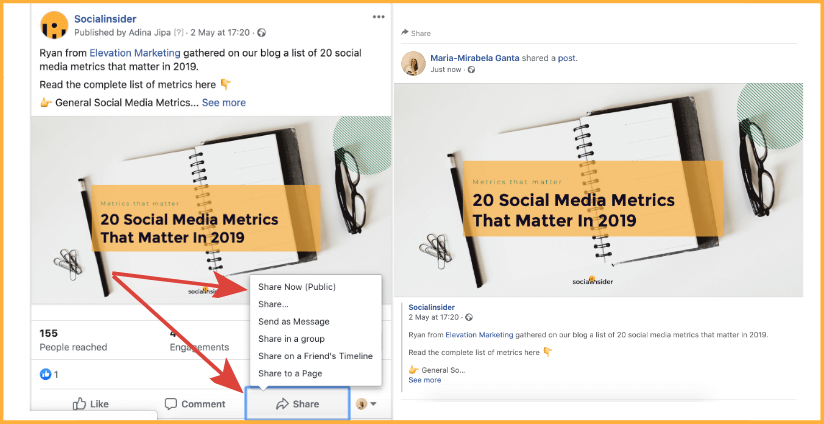Click the public globe icon beside 2 May at 17:20
This screenshot has width=824, height=424.
(262, 33)
